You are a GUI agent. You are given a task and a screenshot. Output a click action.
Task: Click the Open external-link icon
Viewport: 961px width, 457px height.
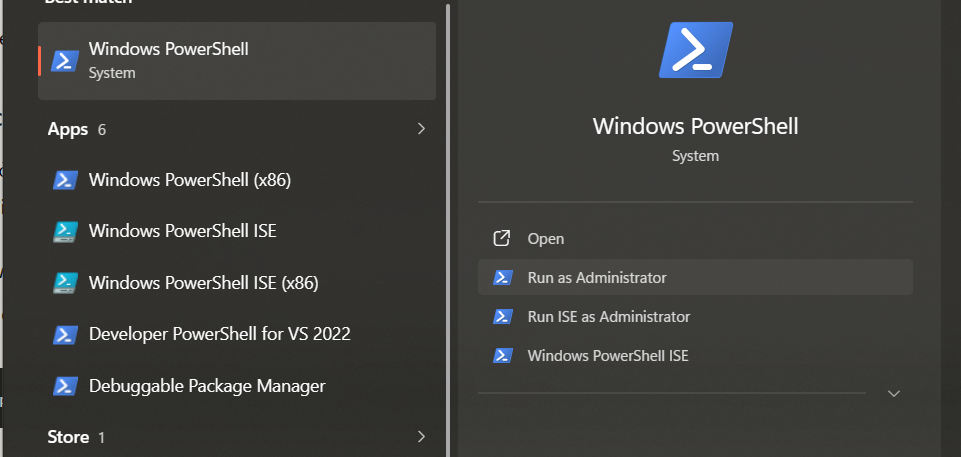coord(502,238)
